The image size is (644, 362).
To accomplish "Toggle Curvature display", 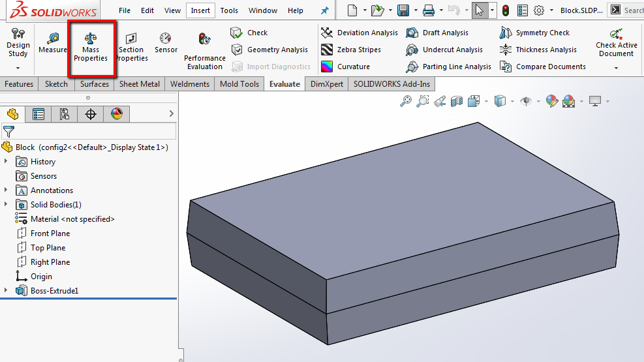I will coord(345,67).
